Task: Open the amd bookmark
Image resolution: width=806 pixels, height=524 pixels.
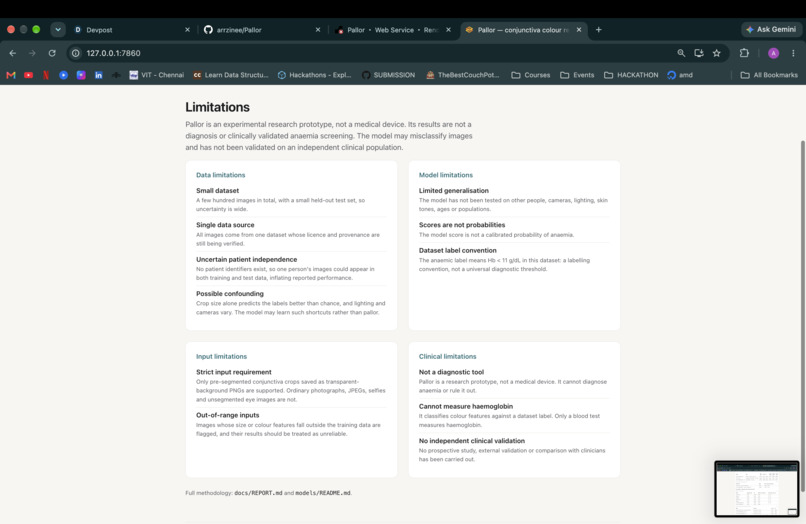Action: pos(680,75)
